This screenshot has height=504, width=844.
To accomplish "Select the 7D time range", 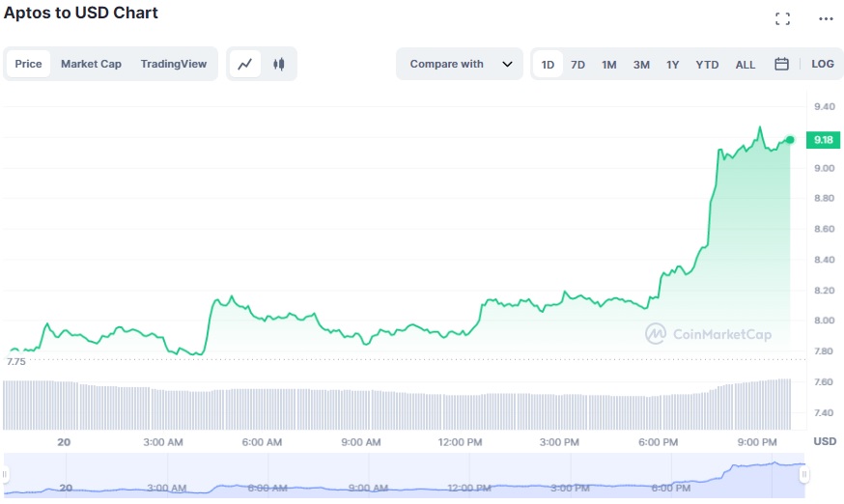I will point(577,65).
